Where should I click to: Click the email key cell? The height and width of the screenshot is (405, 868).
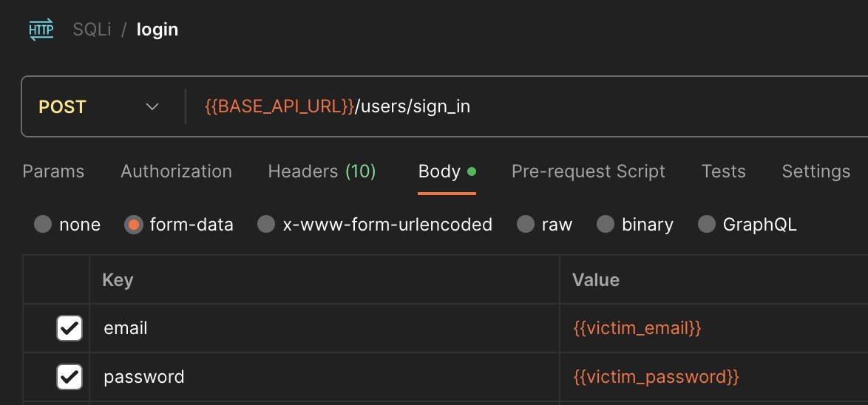[325, 328]
